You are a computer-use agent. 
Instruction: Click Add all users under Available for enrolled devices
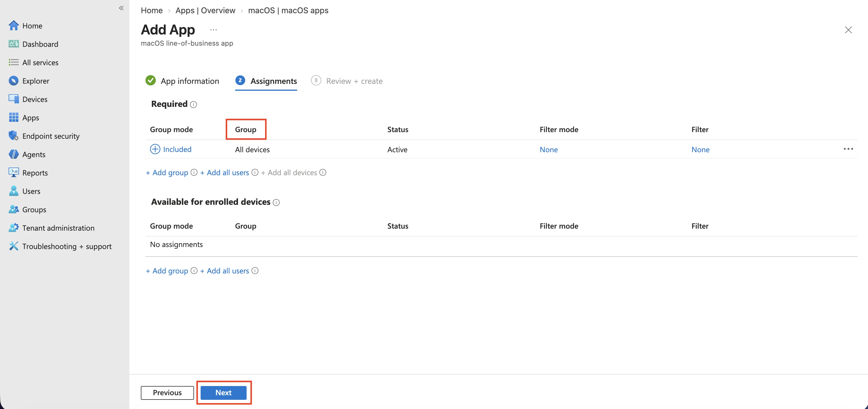[225, 271]
